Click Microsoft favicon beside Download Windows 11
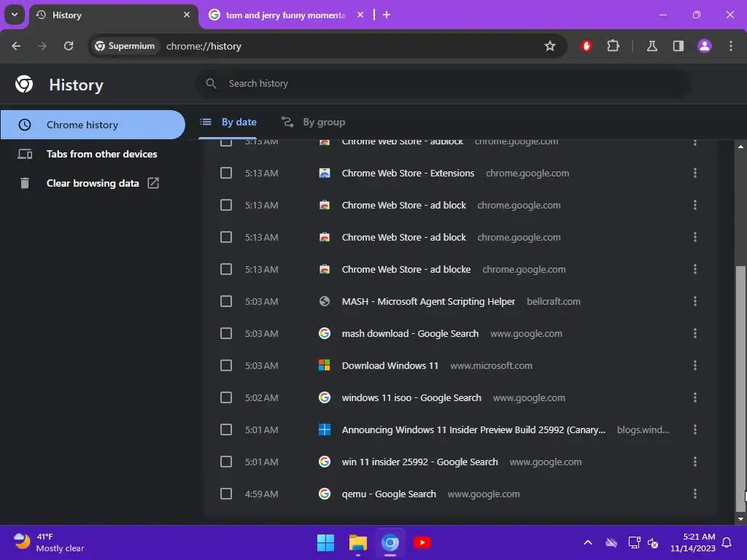 coord(325,365)
